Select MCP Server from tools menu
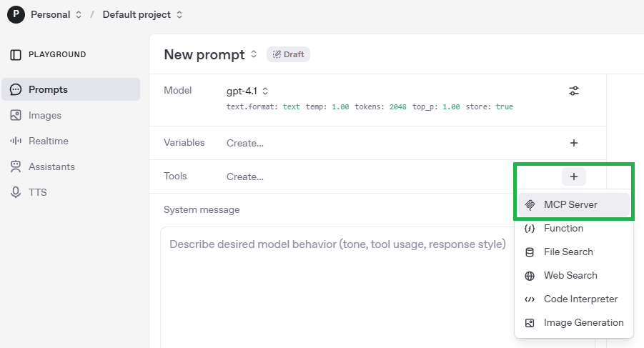This screenshot has height=348, width=644. 573,205
